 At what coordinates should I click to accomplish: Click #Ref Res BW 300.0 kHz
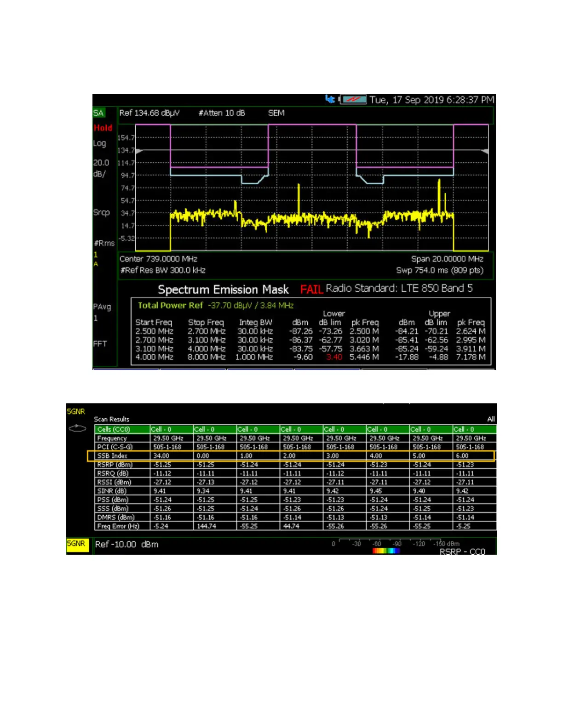coord(163,270)
